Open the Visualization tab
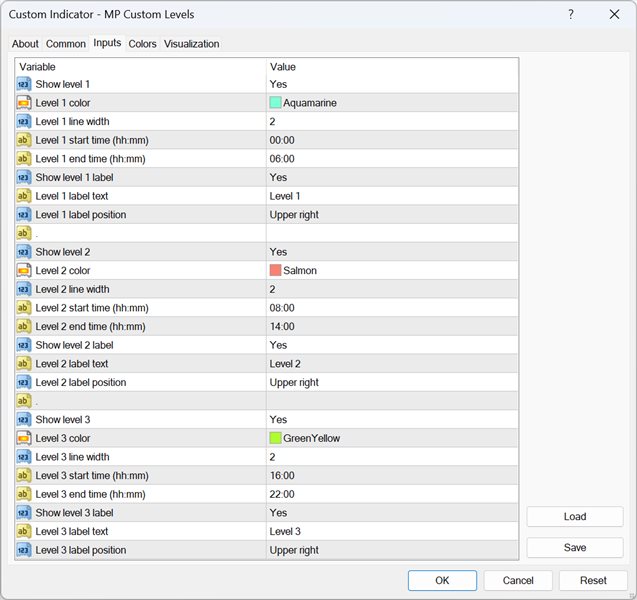The height and width of the screenshot is (600, 637). 191,44
